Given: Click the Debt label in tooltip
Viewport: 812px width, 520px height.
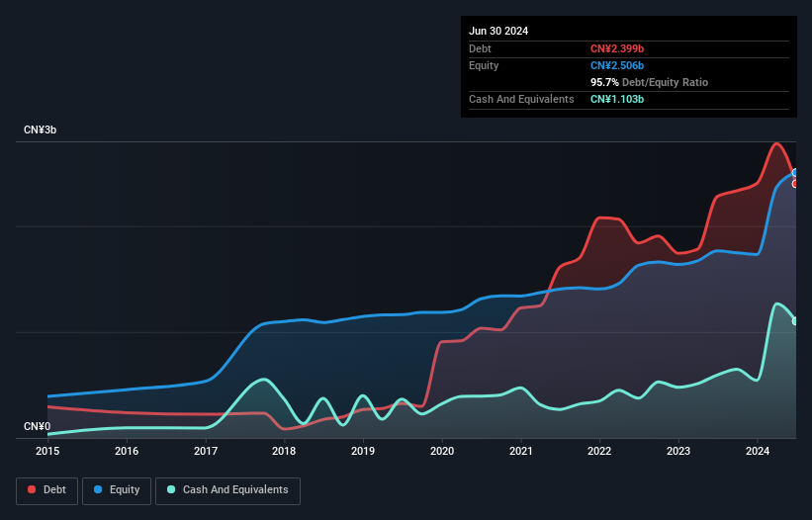Looking at the screenshot, I should click(x=480, y=48).
